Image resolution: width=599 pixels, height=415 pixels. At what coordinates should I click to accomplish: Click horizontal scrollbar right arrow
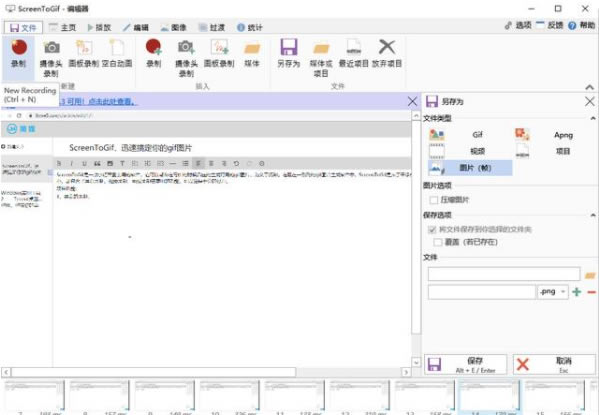[406, 372]
